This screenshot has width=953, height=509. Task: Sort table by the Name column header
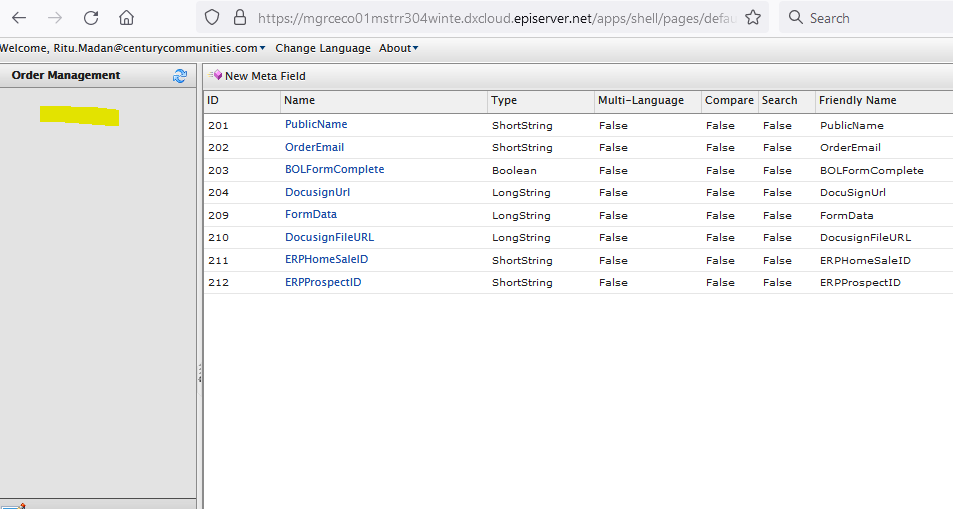(x=299, y=100)
